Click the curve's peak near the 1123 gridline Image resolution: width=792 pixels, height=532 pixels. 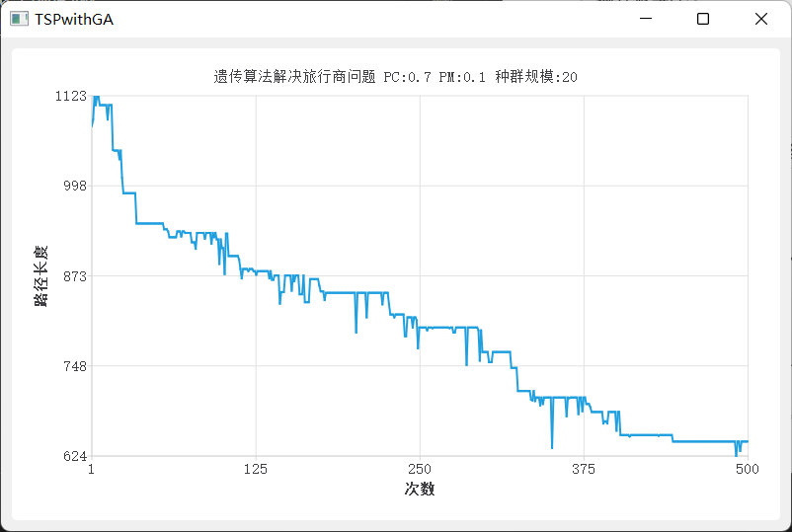(96, 97)
